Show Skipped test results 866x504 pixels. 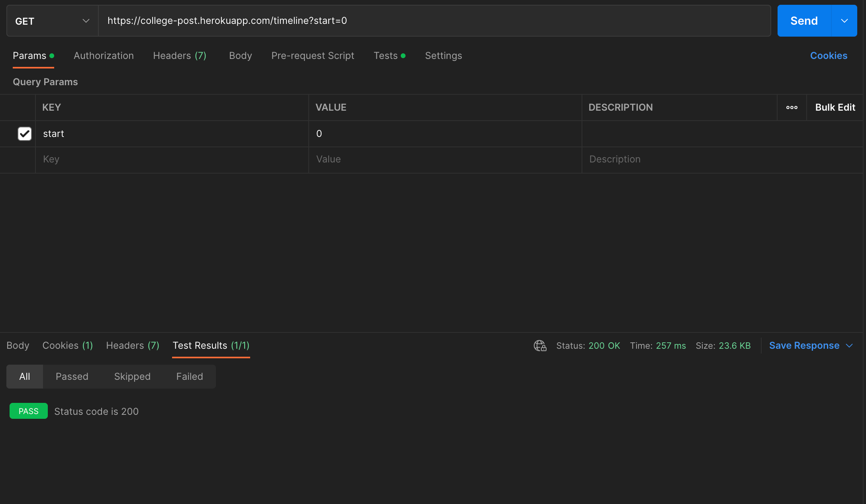pos(132,377)
